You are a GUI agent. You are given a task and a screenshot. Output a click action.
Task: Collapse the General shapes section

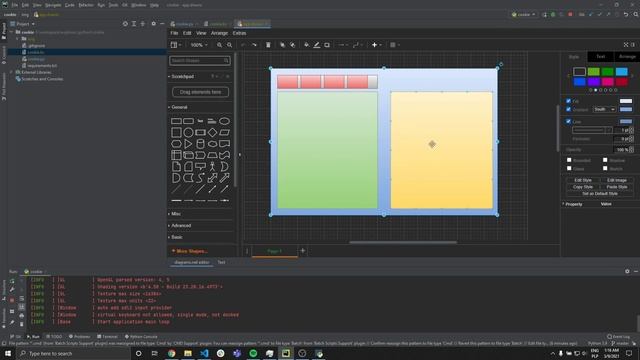(x=178, y=107)
